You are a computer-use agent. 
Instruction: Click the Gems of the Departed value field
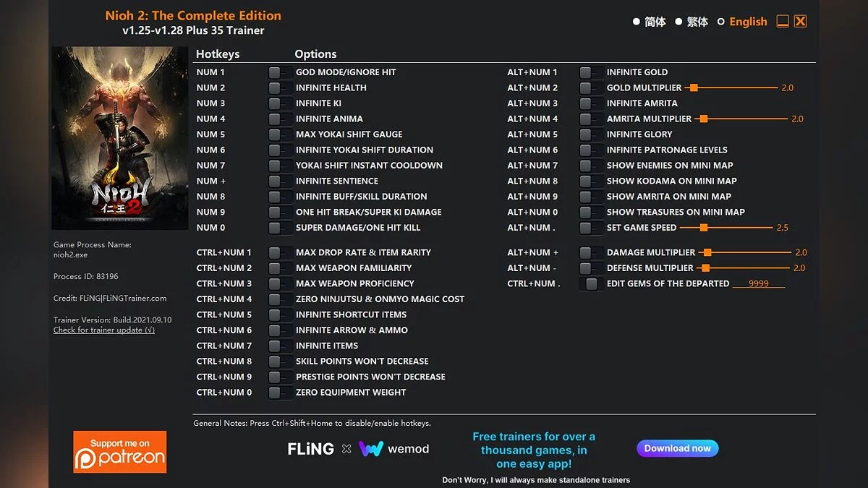point(759,283)
